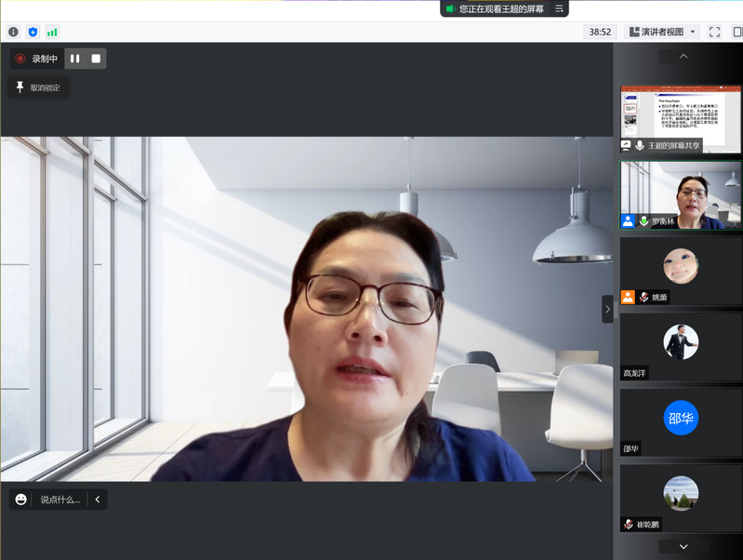Click the red recording indicator icon
Image resolution: width=743 pixels, height=560 pixels.
[x=20, y=59]
